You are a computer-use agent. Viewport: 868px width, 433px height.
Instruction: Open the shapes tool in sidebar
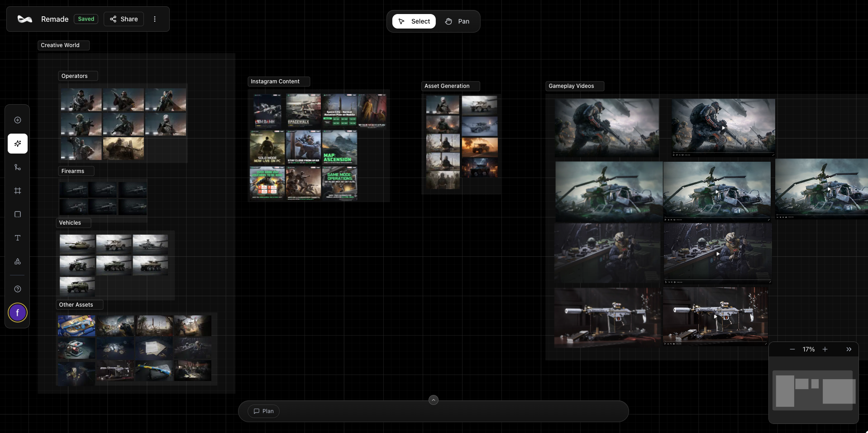pos(18,261)
